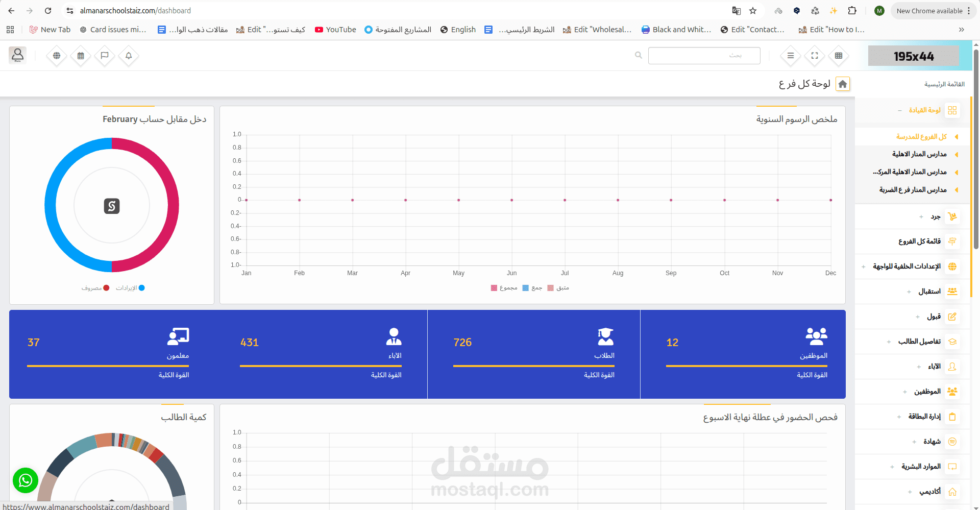The width and height of the screenshot is (980, 510).
Task: Click the Google Translate icon in address bar
Action: point(736,11)
